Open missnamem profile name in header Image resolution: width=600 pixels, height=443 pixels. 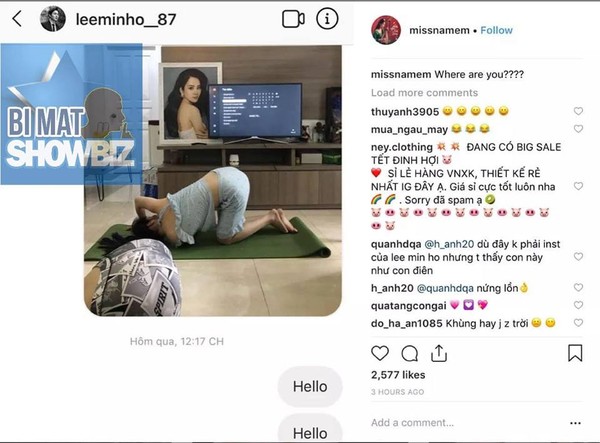(x=439, y=30)
